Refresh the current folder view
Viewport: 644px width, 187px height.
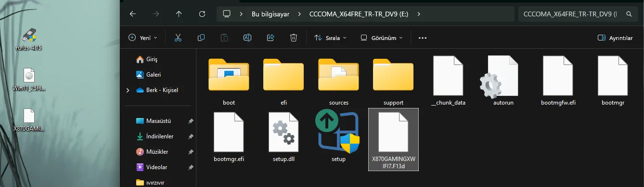[x=202, y=14]
